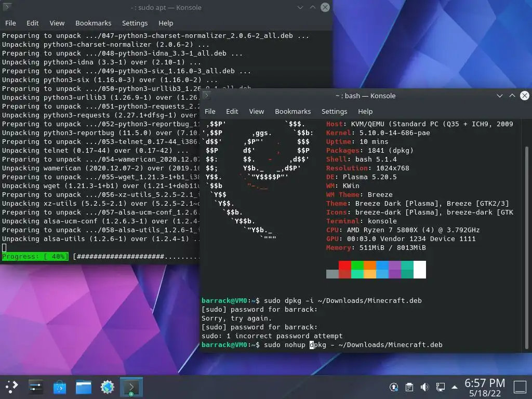Open the audio volume tray icon

(424, 387)
